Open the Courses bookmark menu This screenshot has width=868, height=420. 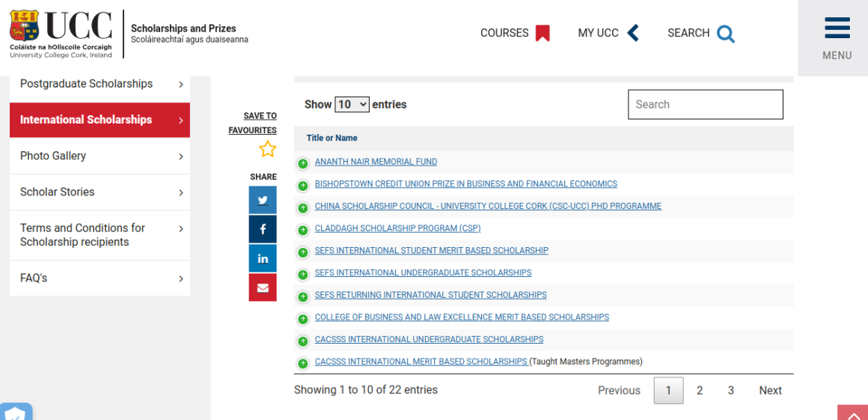click(x=515, y=33)
